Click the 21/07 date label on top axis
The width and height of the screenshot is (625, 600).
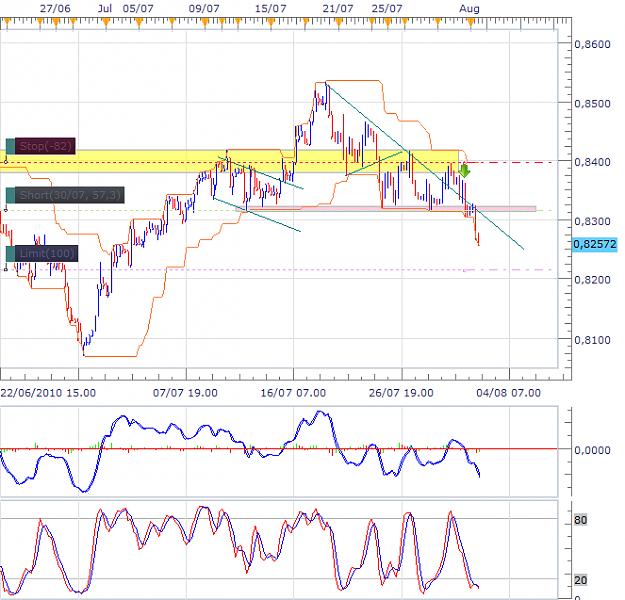point(338,8)
